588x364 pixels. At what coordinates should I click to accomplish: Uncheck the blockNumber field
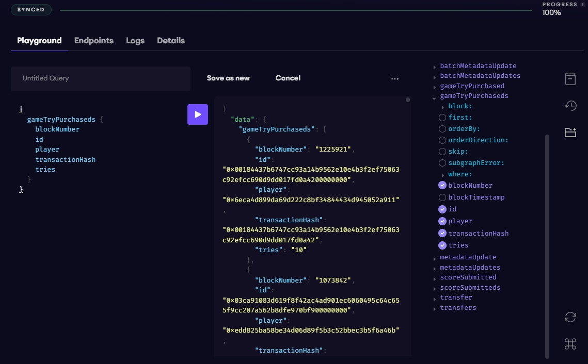(442, 186)
